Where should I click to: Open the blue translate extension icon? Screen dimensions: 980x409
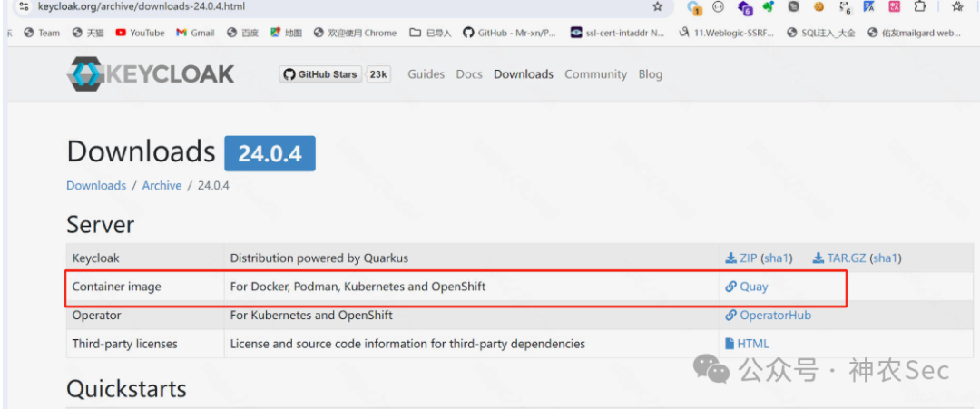click(x=868, y=6)
